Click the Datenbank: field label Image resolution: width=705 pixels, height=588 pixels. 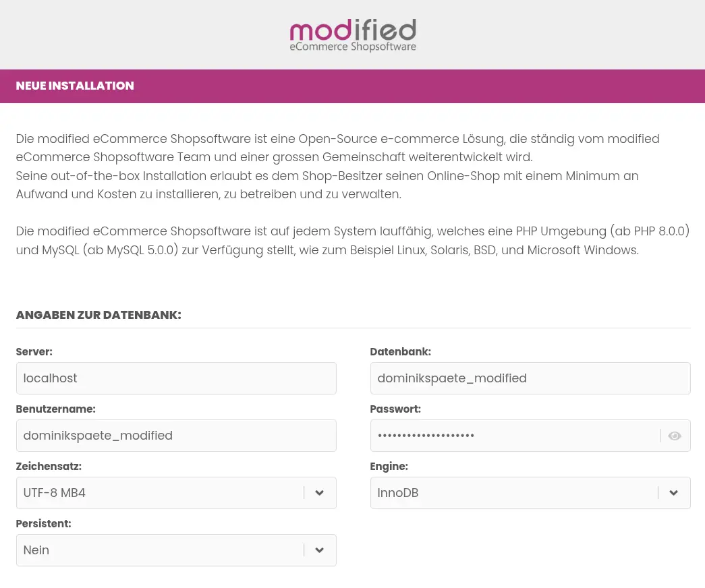pyautogui.click(x=400, y=351)
